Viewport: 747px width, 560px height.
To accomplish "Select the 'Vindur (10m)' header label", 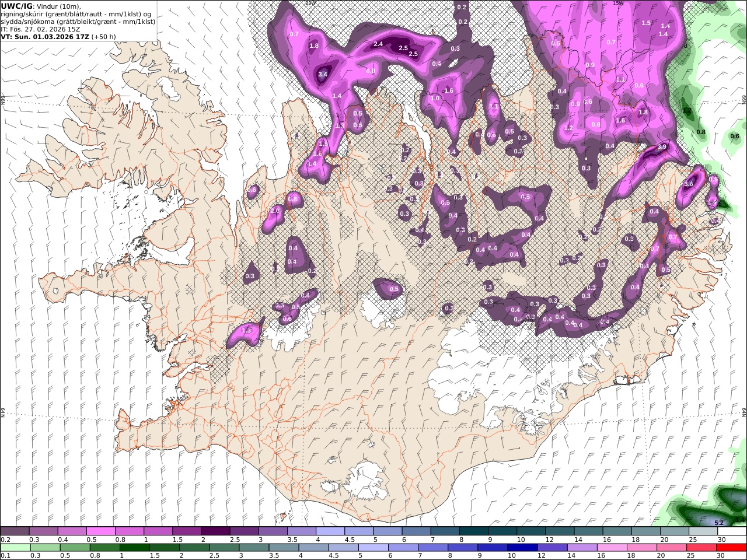I will coord(58,6).
